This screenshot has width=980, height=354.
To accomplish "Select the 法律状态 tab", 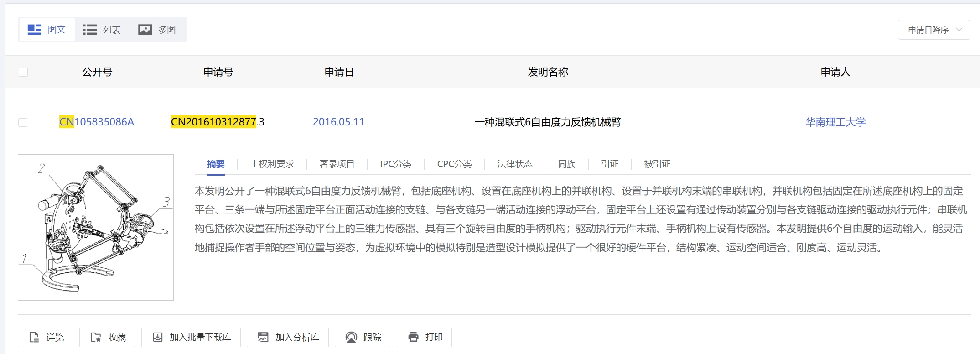I will [x=515, y=164].
